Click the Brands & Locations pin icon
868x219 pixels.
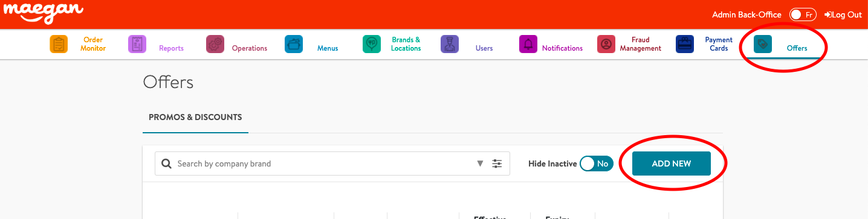click(x=372, y=44)
